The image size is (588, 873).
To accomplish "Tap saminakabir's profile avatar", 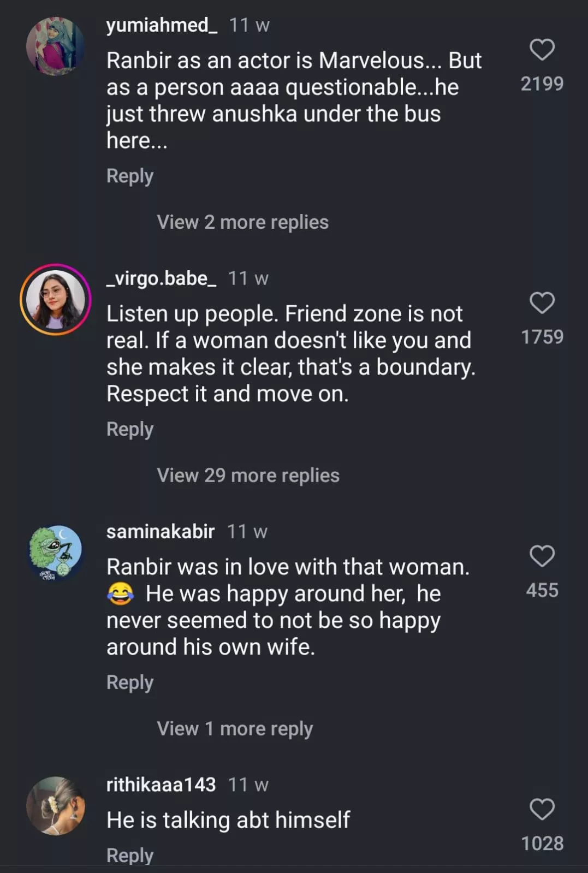I will point(55,553).
